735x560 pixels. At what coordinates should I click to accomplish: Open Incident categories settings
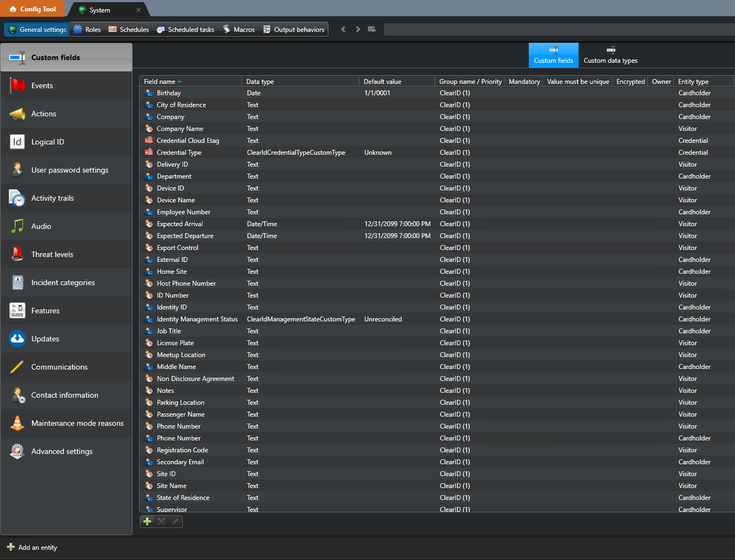63,282
